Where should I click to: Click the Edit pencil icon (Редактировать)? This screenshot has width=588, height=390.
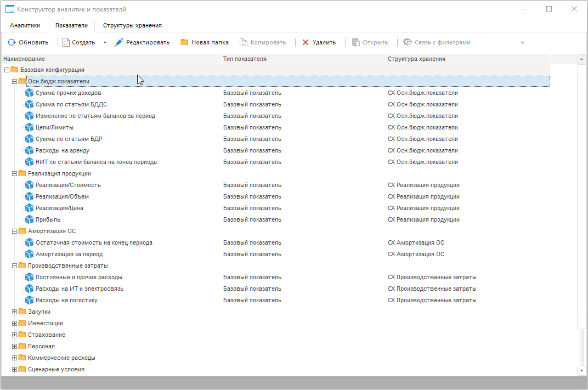tap(119, 42)
